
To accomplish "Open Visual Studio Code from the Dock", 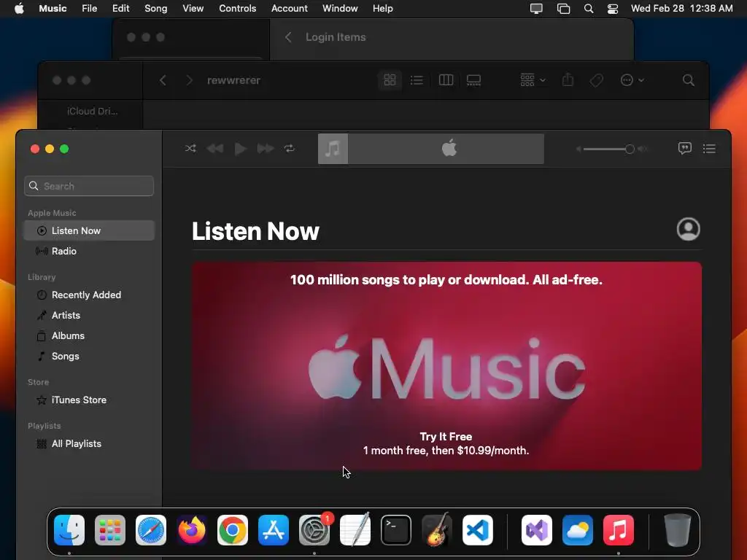I will tap(477, 530).
